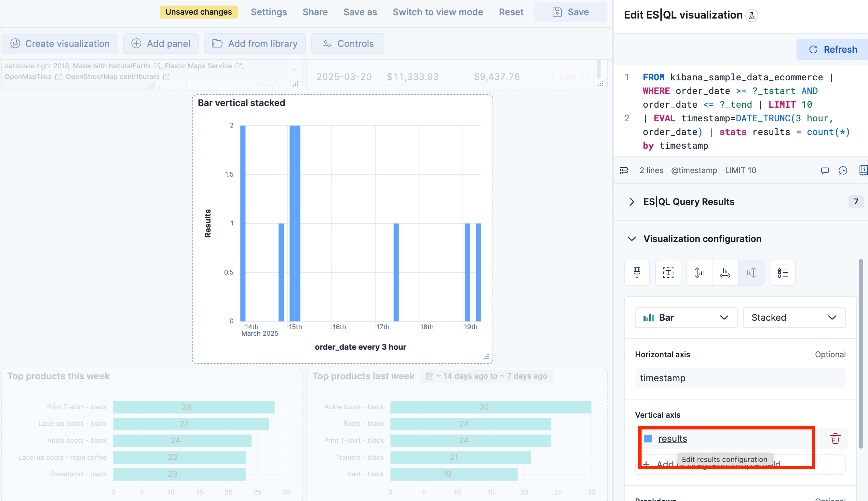The width and height of the screenshot is (868, 501).
Task: Delete the results vertical axis dimension
Action: pos(835,439)
